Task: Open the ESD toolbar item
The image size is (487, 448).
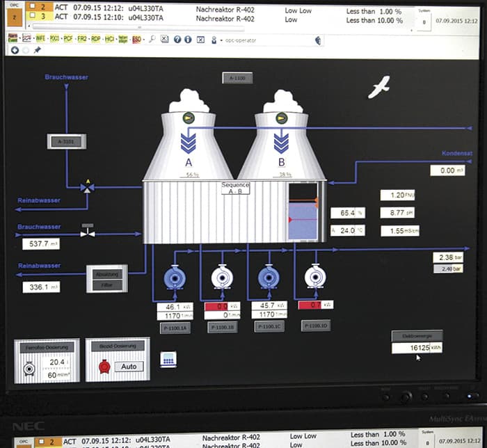Action: click(136, 39)
